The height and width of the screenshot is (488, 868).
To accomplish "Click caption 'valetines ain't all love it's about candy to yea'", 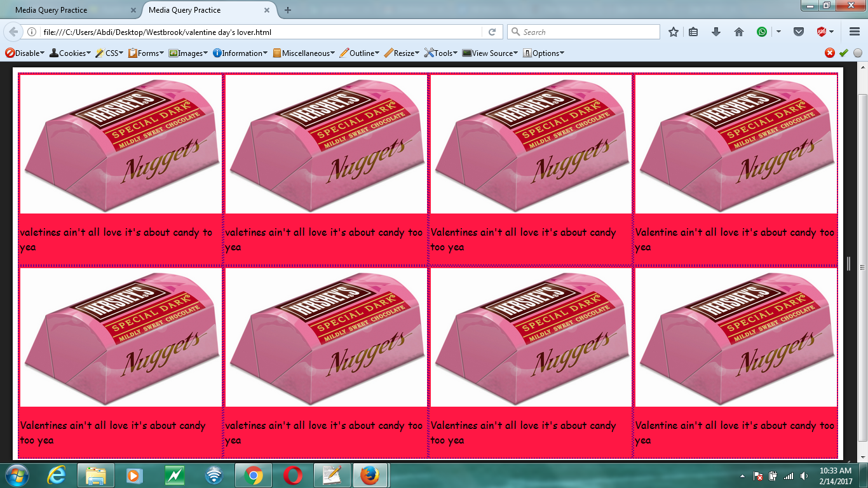I will (116, 240).
